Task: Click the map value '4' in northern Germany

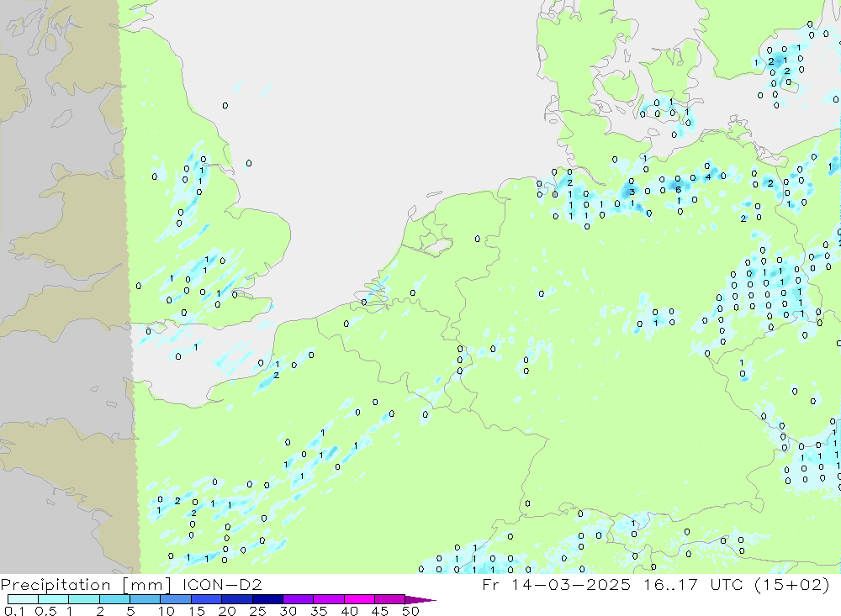Action: (x=708, y=177)
